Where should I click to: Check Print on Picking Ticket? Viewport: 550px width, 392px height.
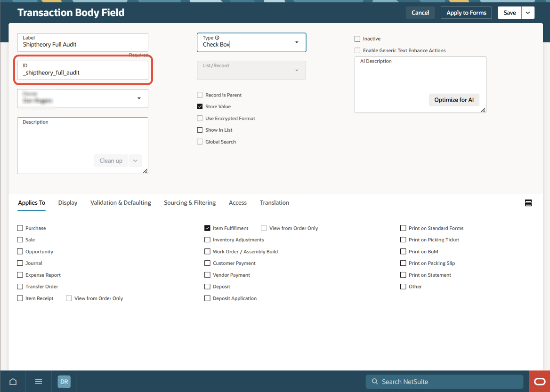point(404,240)
